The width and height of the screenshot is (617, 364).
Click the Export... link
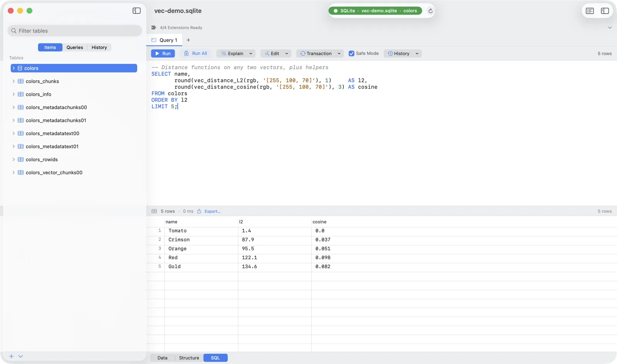[x=212, y=211]
